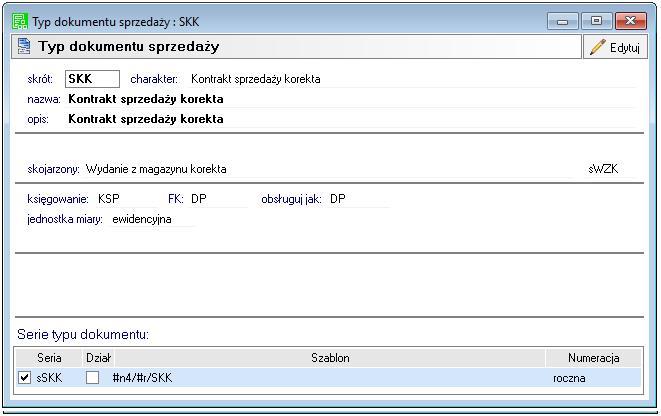Click the obsługuj jak field value DP

click(x=338, y=199)
